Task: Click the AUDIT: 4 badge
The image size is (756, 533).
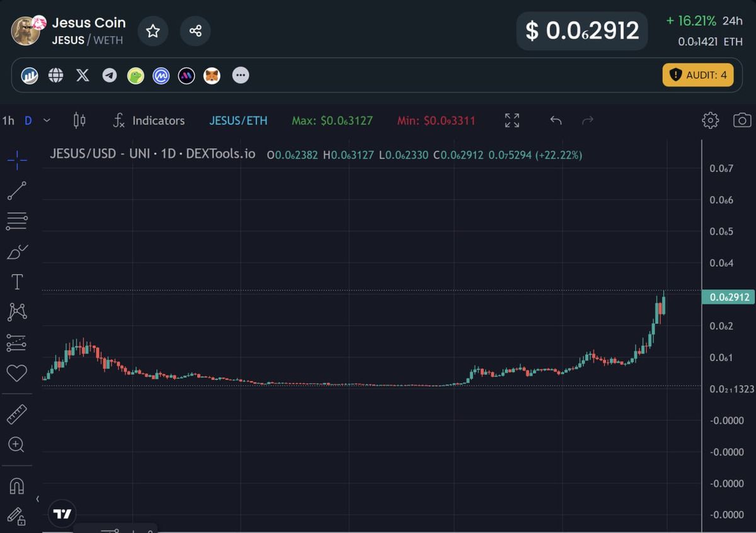Action: tap(698, 75)
